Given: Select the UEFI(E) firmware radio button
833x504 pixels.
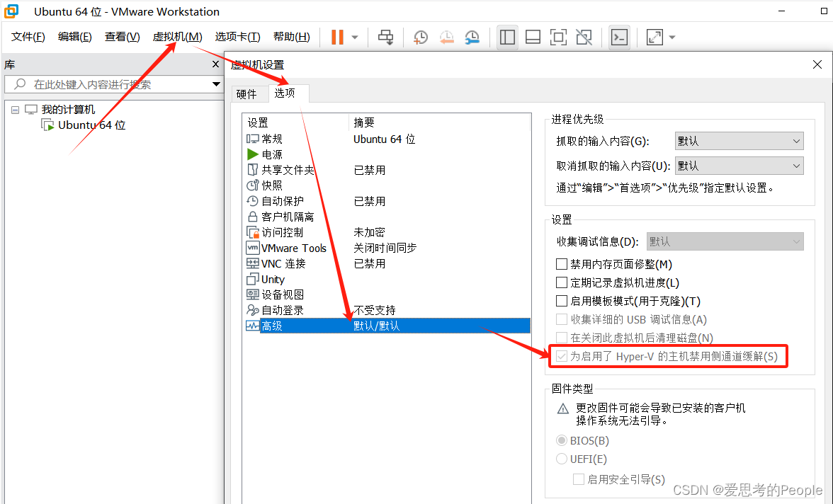Looking at the screenshot, I should [562, 459].
